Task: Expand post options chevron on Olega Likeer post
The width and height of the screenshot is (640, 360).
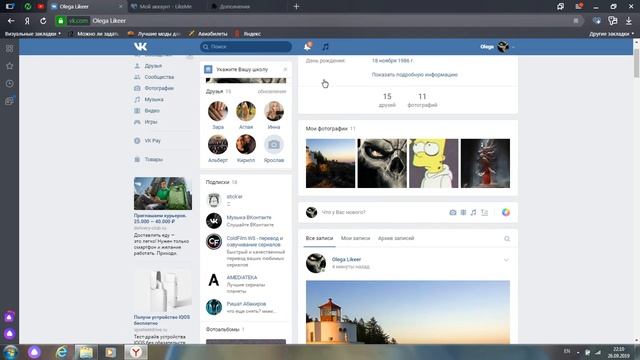Action: tap(506, 260)
